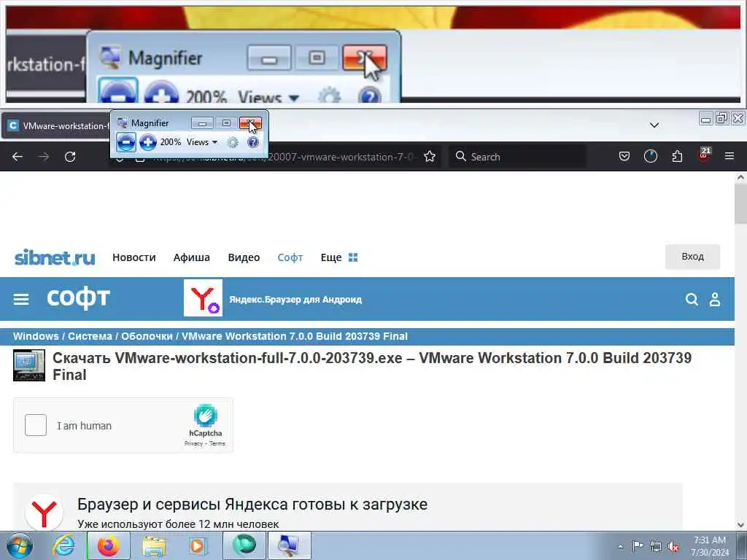Open the Афиша menu item
Screen dimensions: 747x560
pyautogui.click(x=192, y=257)
